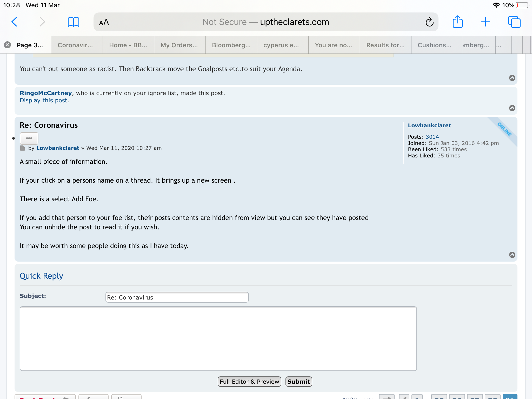Screen dimensions: 532x399
Task: Tap top arrow in RingoMcCartney ignored post
Action: click(512, 108)
